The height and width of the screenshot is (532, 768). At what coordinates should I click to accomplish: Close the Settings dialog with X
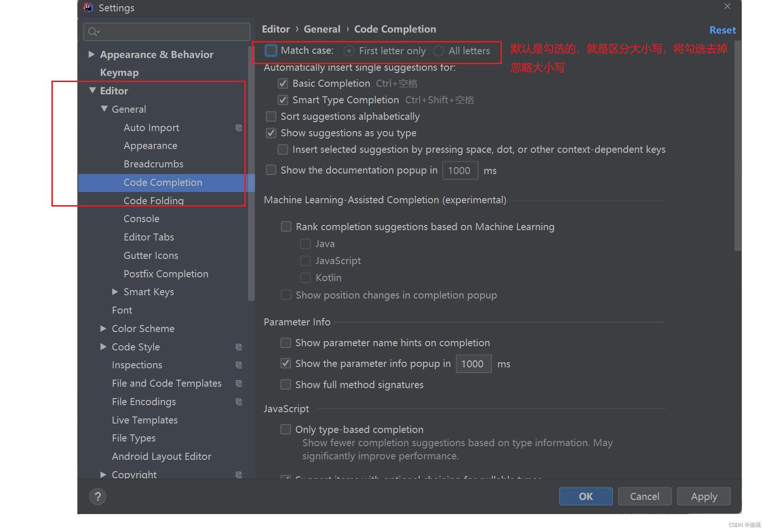727,6
